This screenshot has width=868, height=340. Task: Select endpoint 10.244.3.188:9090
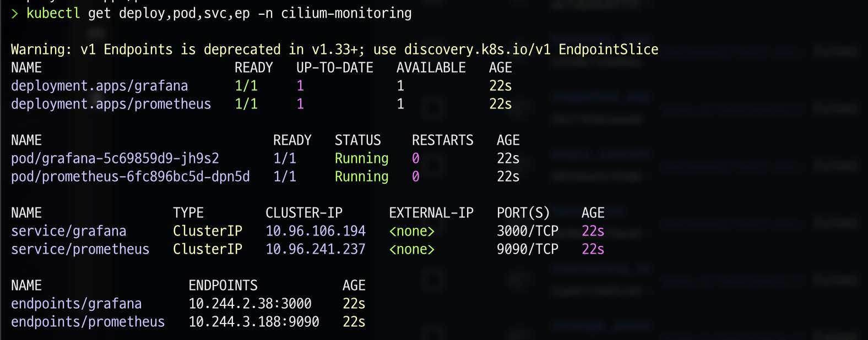(254, 322)
